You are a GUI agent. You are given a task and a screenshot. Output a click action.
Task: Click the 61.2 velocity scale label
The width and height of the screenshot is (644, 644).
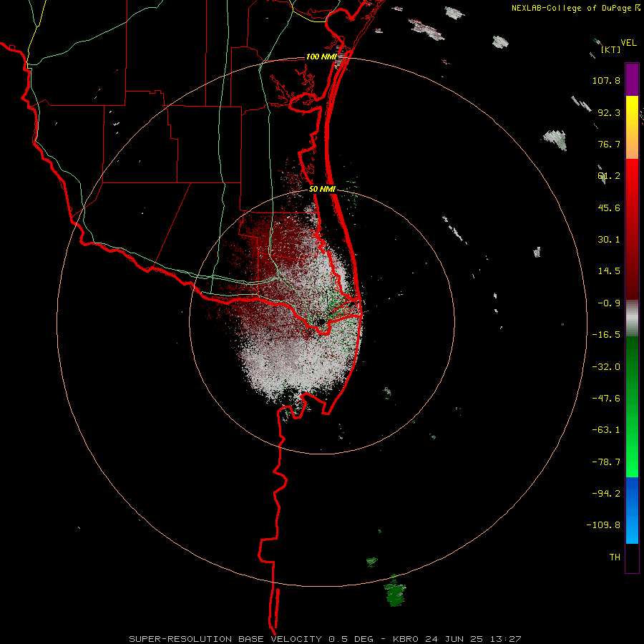(x=609, y=176)
